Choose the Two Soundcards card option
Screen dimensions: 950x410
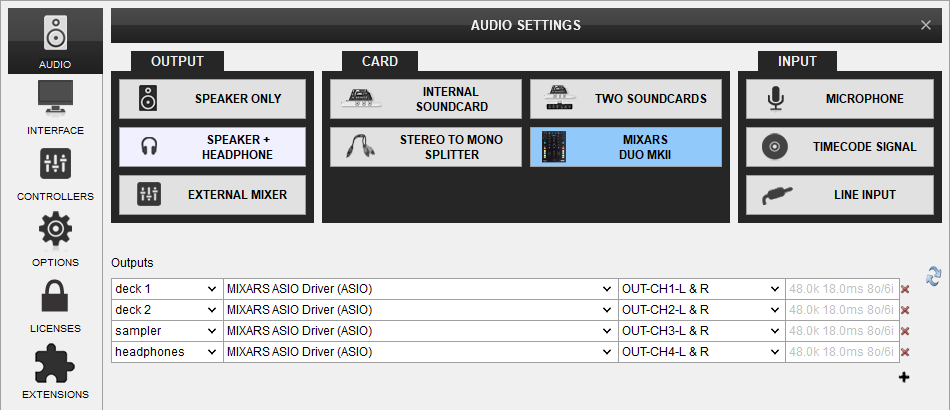625,99
